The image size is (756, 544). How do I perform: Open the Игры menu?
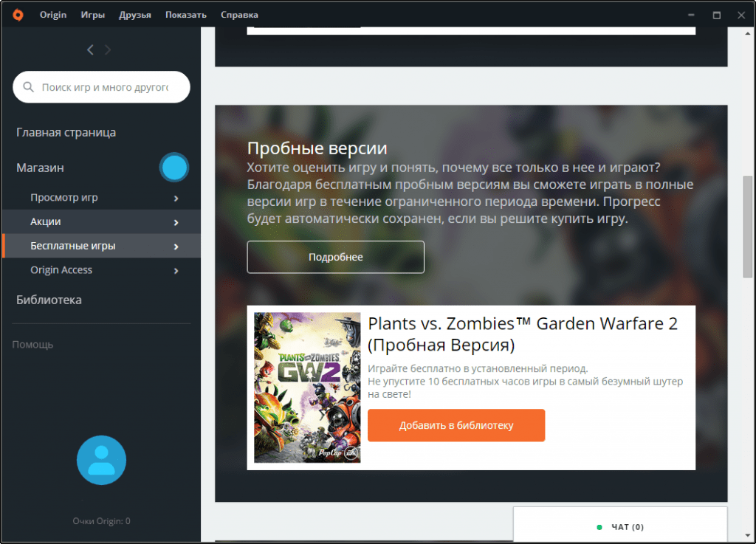[92, 15]
